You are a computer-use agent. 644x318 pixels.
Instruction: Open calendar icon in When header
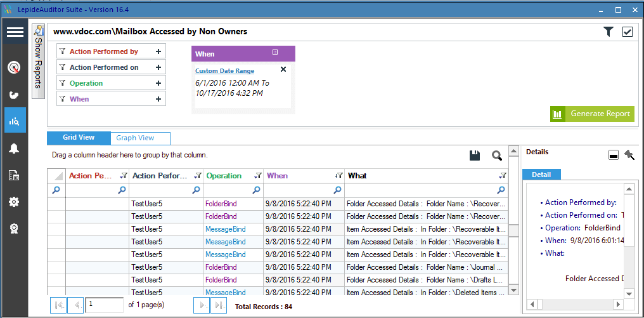pyautogui.click(x=275, y=52)
